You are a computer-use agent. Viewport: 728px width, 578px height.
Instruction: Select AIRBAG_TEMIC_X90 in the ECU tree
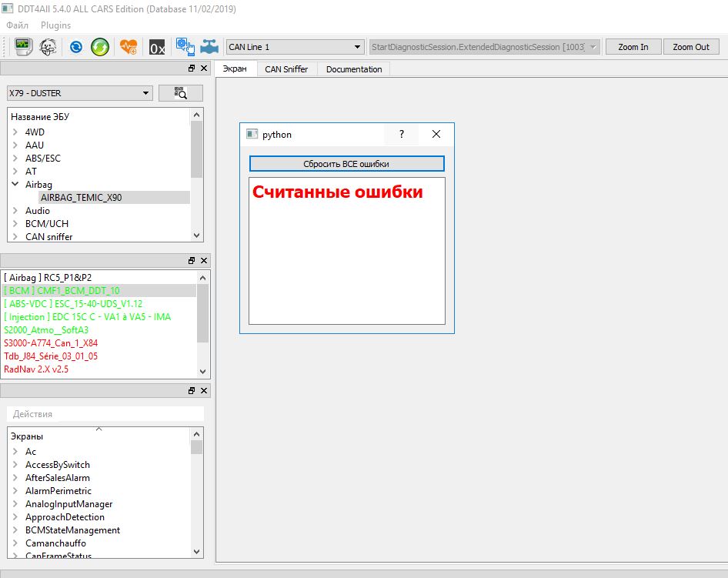pos(81,198)
